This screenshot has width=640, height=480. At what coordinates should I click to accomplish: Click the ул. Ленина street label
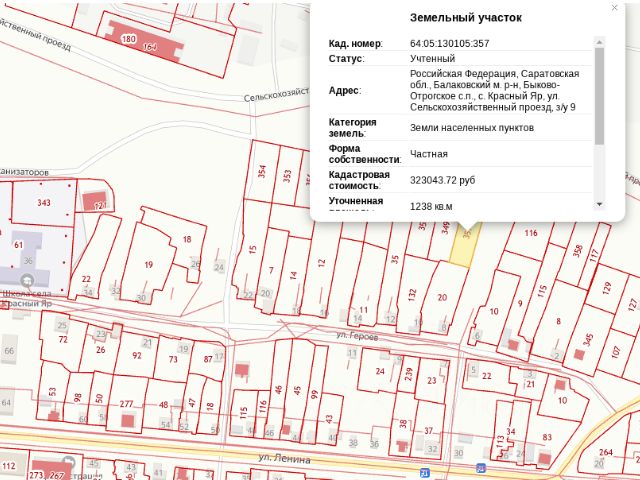point(284,458)
